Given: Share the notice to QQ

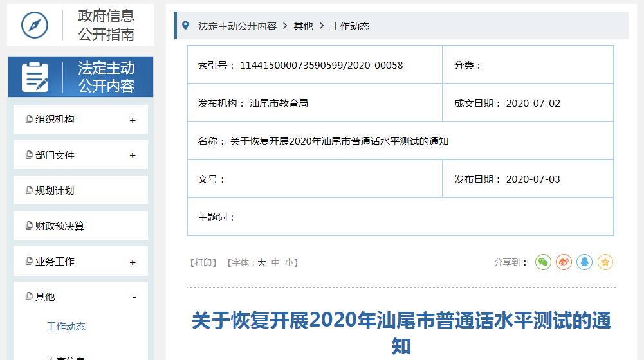Looking at the screenshot, I should pos(584,262).
